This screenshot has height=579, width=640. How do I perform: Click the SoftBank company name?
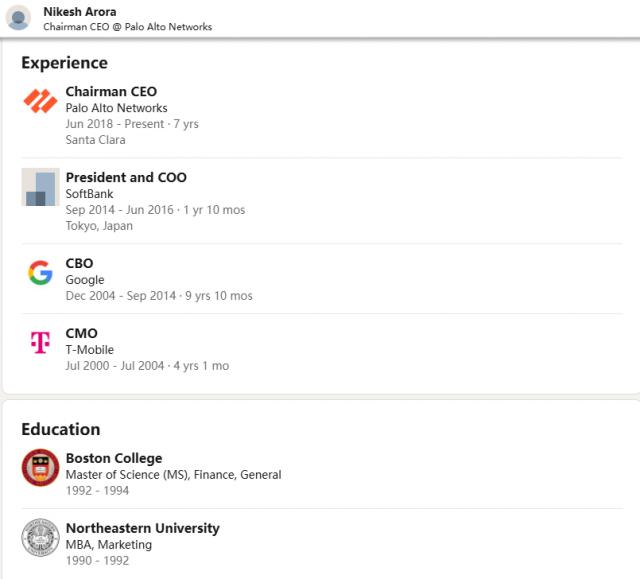(x=89, y=194)
